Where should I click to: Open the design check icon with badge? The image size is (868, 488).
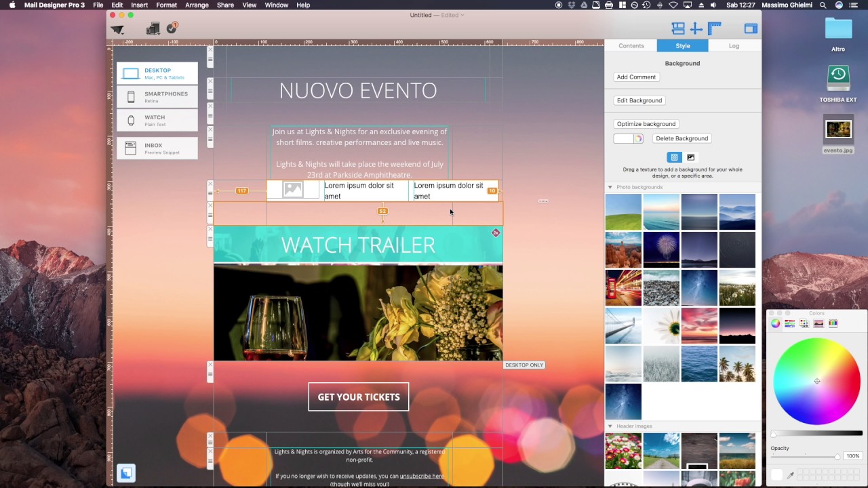pyautogui.click(x=172, y=27)
